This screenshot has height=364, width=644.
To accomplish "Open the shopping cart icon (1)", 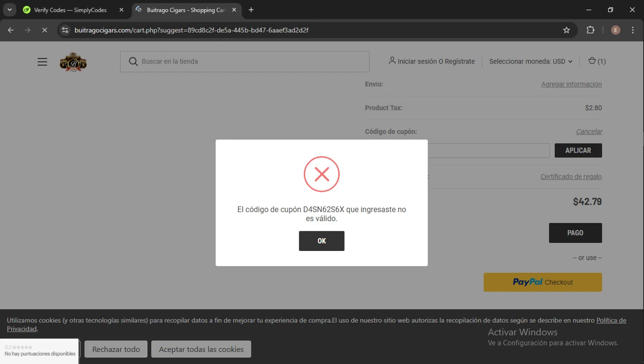I will point(597,61).
